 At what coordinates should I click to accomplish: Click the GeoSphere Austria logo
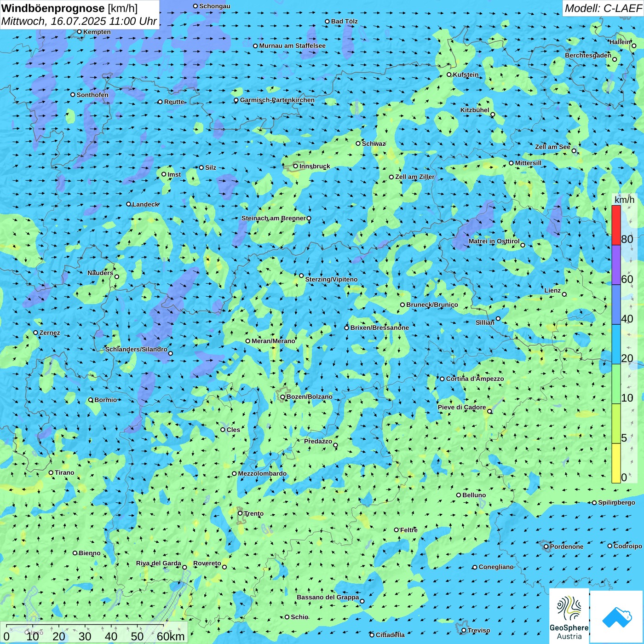click(569, 616)
